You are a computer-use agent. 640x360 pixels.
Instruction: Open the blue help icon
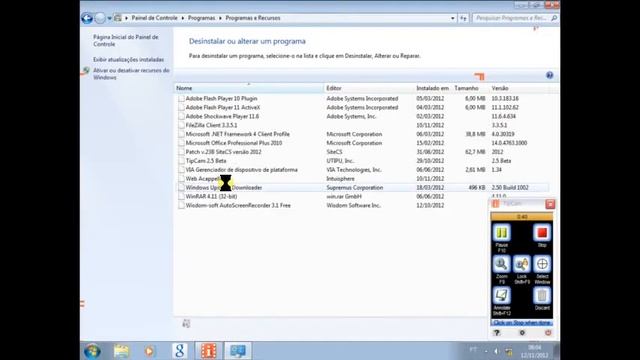pyautogui.click(x=549, y=75)
